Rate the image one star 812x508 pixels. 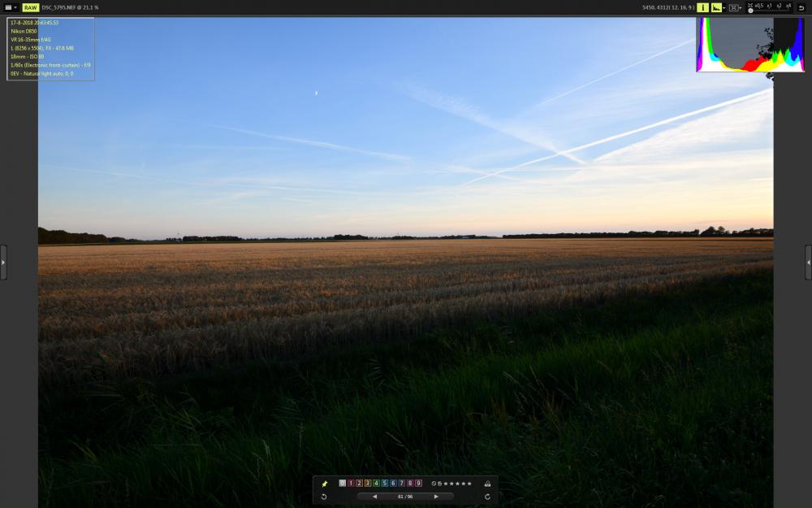click(x=446, y=484)
